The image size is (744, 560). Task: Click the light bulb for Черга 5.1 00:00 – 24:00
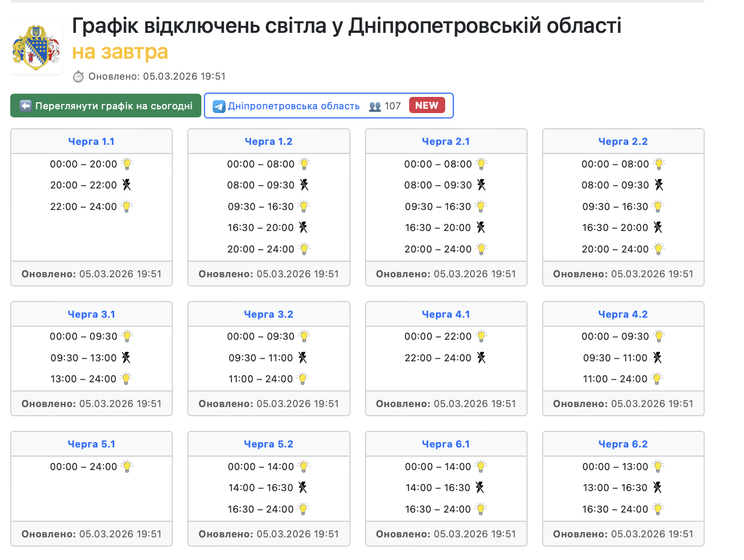point(127,466)
